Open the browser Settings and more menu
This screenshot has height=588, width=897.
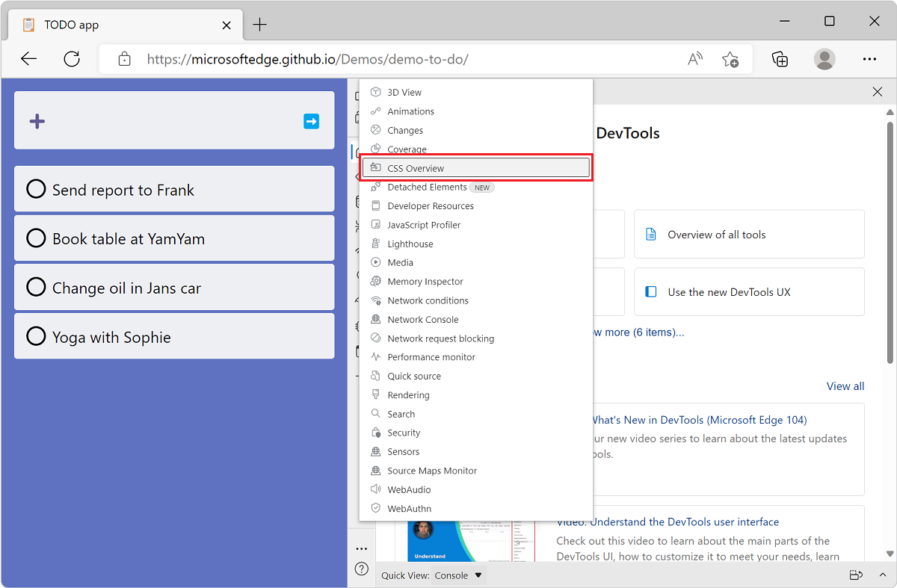coord(869,58)
